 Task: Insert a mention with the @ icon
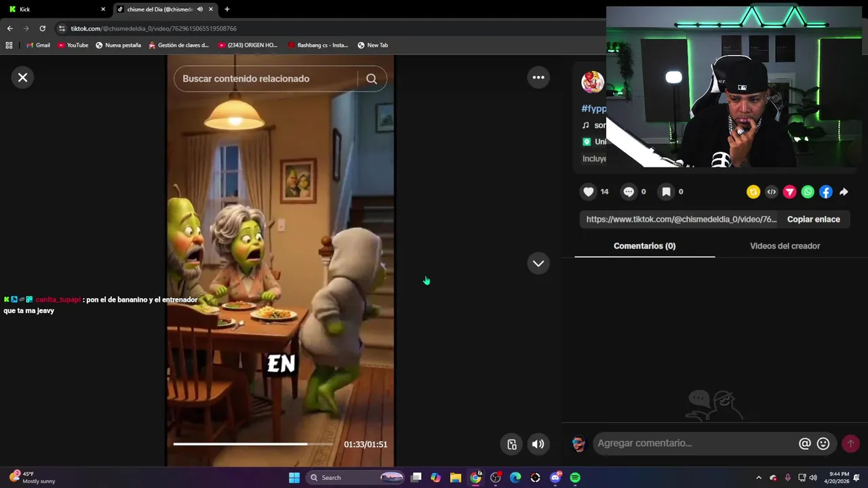(805, 443)
